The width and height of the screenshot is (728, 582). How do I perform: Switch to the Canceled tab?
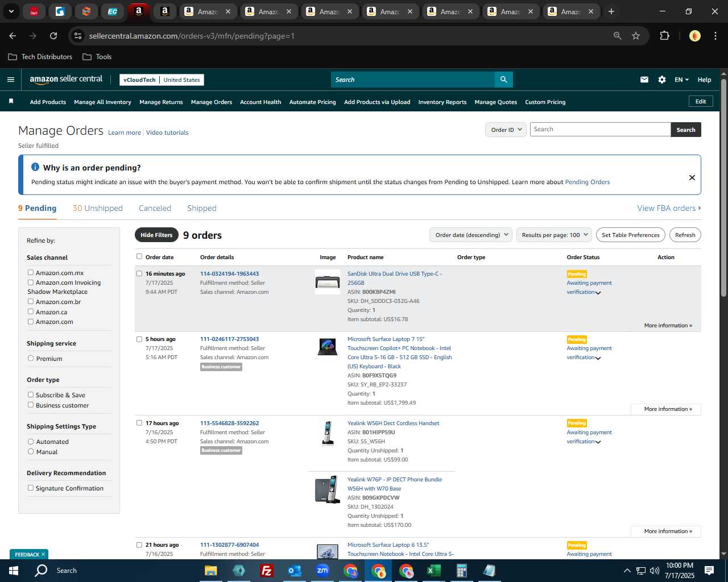pyautogui.click(x=155, y=208)
